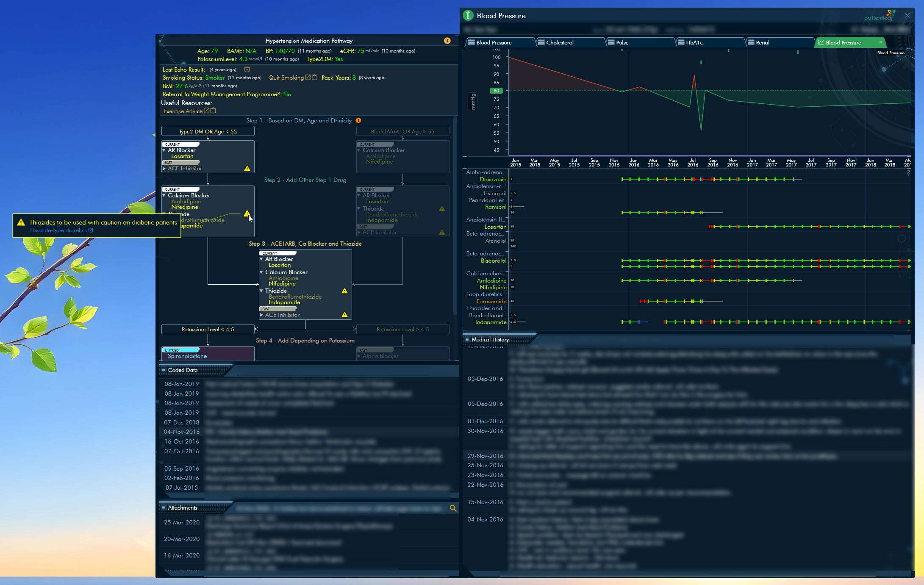The height and width of the screenshot is (585, 924).
Task: Click Step 3 Thiazide warning triangle
Action: pos(344,291)
